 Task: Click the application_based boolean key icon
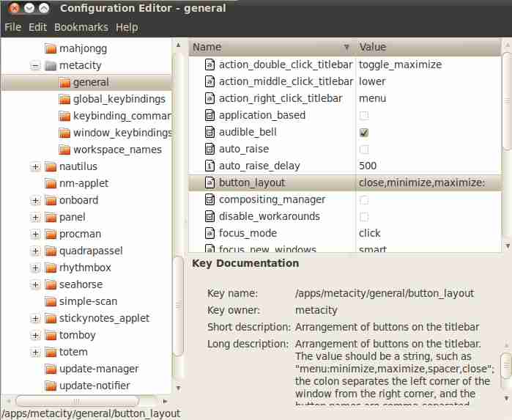tap(209, 115)
